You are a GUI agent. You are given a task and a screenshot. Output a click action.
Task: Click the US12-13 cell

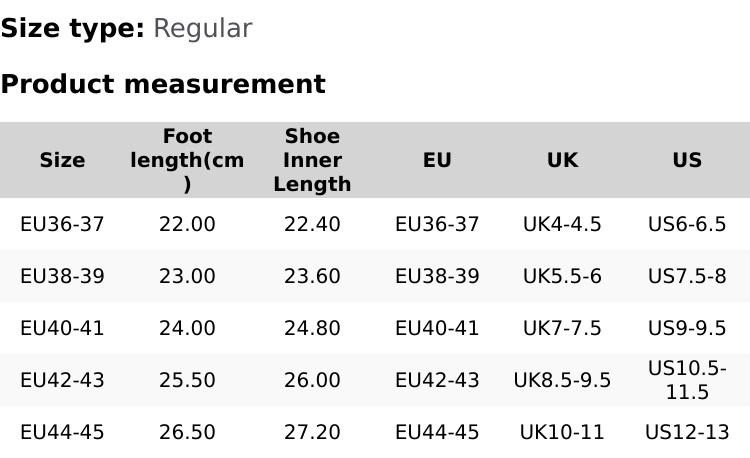[x=687, y=432]
